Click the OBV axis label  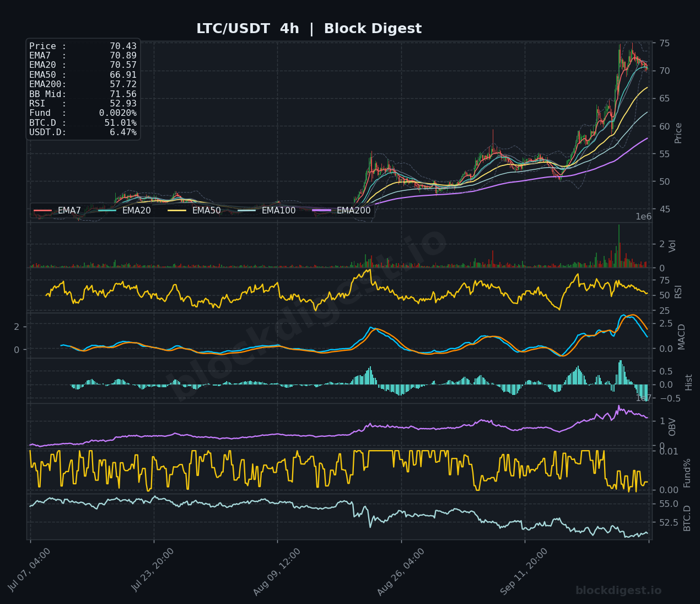[x=672, y=427]
